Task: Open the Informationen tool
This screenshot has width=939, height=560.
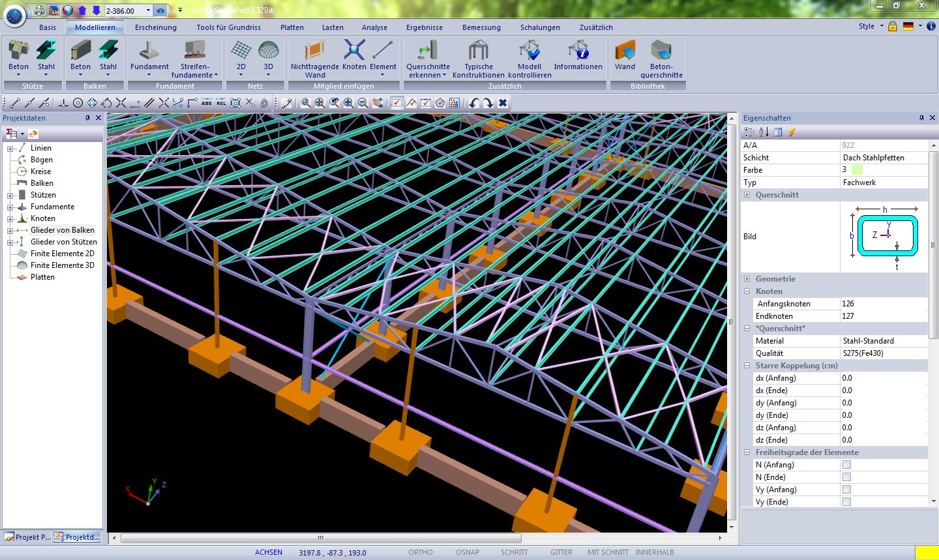Action: [x=578, y=51]
